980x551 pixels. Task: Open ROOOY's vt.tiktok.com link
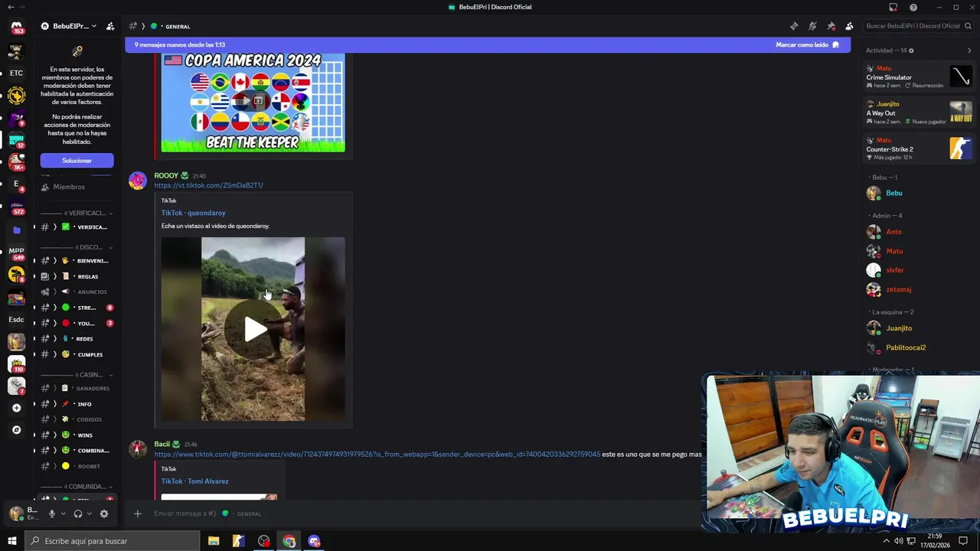point(208,185)
